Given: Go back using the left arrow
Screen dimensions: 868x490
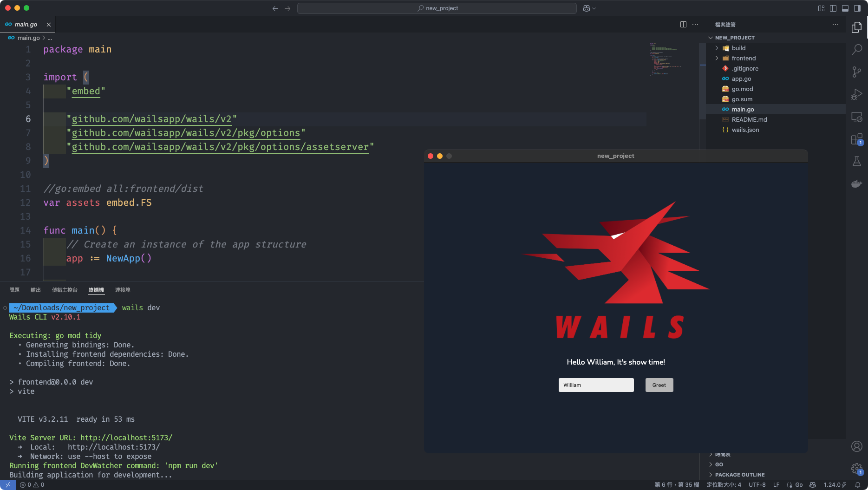Looking at the screenshot, I should (x=275, y=8).
